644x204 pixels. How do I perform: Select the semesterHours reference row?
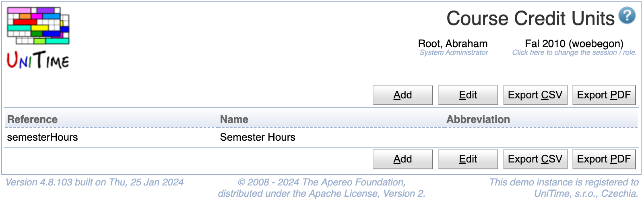coord(43,137)
